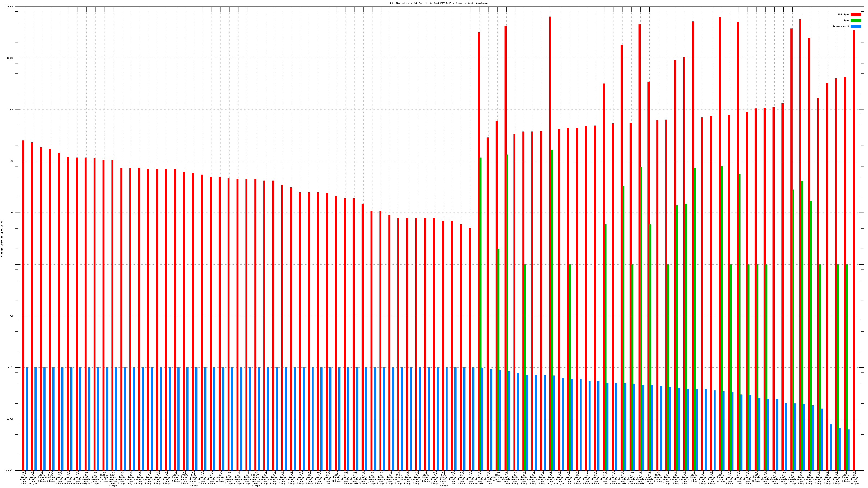
Task: Click the 'Message Count or Spam Score' axis label
Action: (x=2, y=239)
